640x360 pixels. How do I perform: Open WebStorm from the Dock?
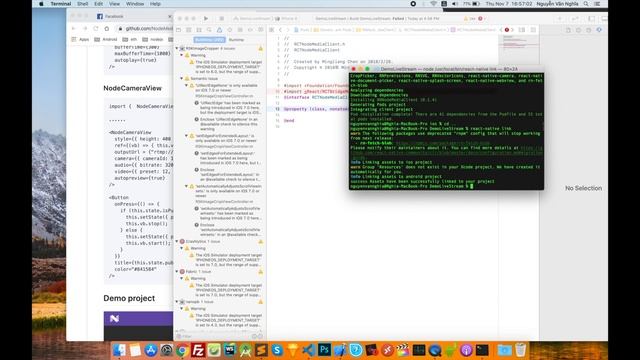point(230,350)
